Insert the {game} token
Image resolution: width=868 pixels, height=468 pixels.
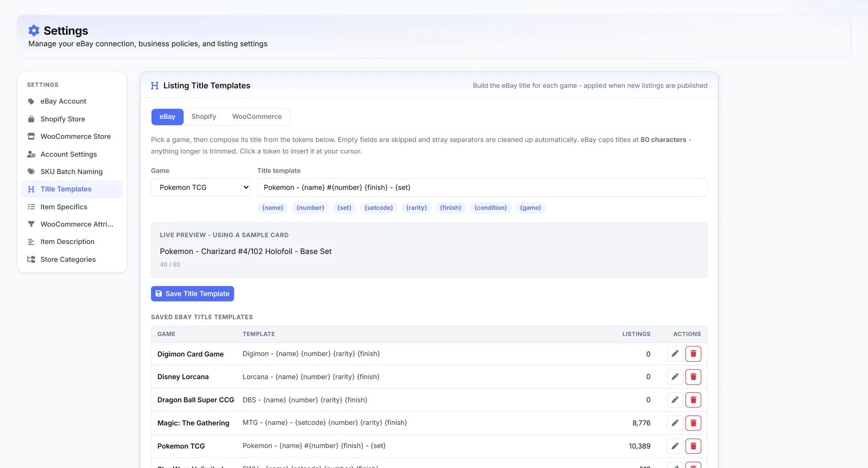531,208
